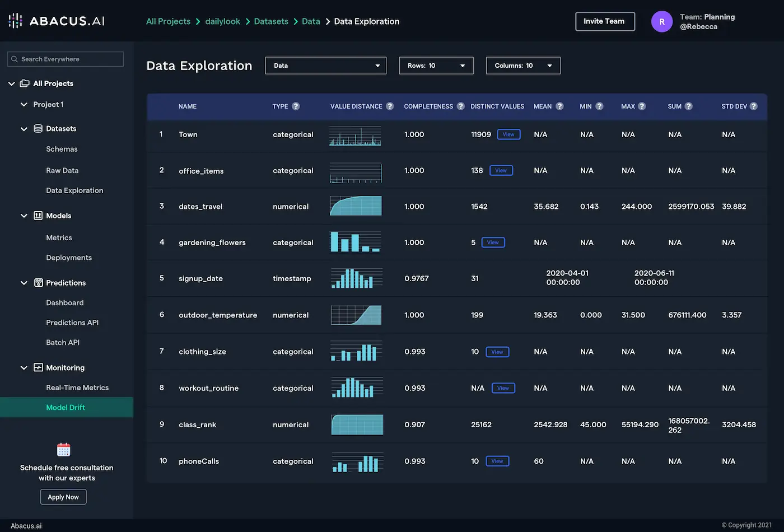This screenshot has width=784, height=532.
Task: Collapse the Project 1 tree node
Action: pos(24,105)
